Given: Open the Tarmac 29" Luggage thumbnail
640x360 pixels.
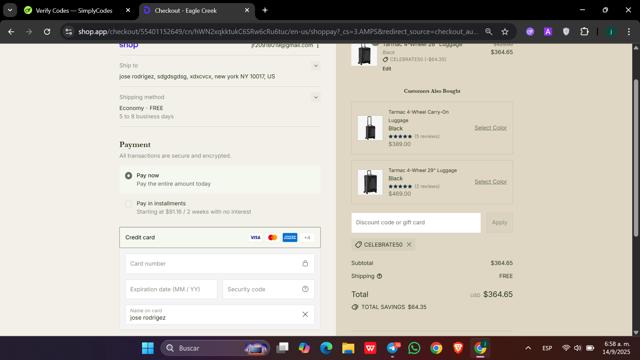Looking at the screenshot, I should click(370, 182).
